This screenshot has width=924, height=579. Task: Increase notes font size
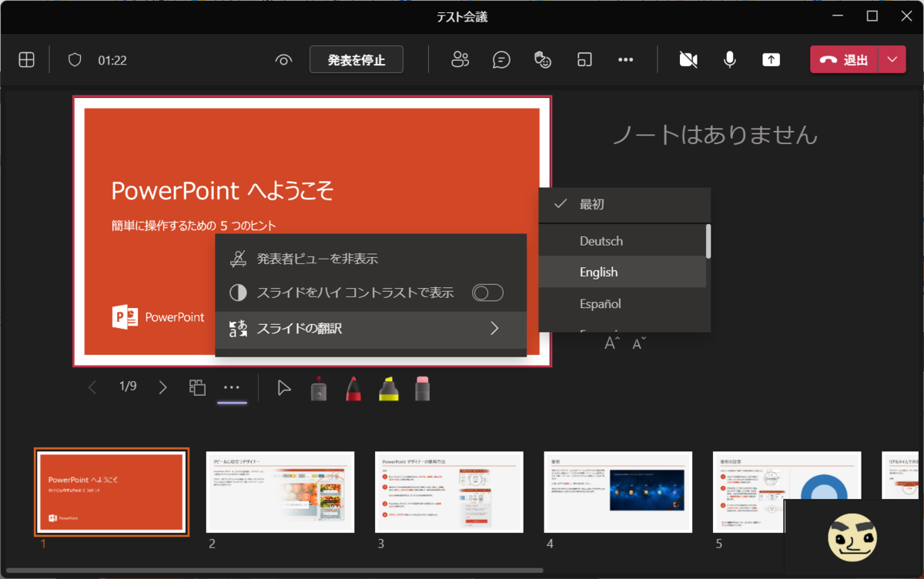613,343
